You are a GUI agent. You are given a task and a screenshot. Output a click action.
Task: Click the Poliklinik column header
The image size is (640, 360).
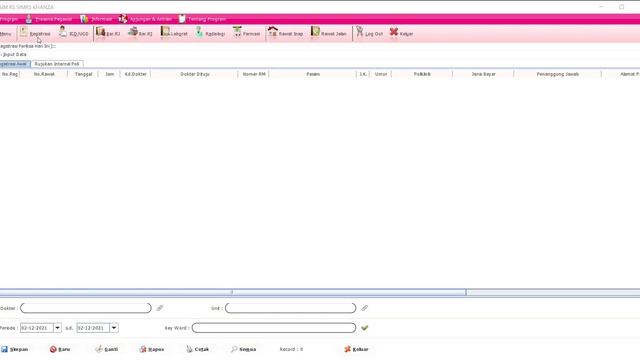point(422,74)
